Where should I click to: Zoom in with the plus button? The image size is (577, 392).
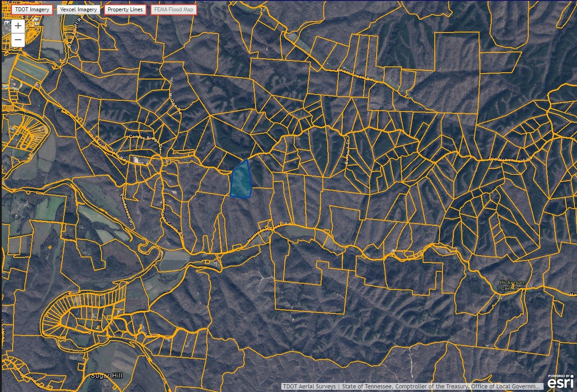(x=18, y=26)
